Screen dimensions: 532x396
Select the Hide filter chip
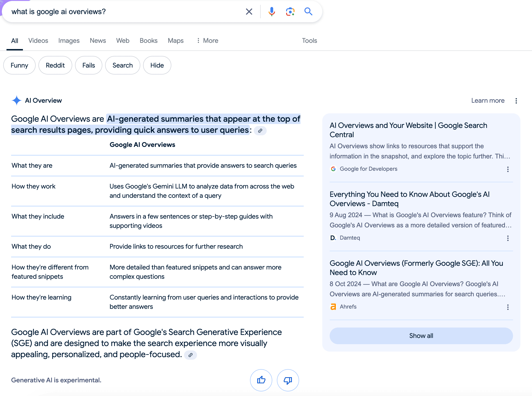pyautogui.click(x=157, y=65)
